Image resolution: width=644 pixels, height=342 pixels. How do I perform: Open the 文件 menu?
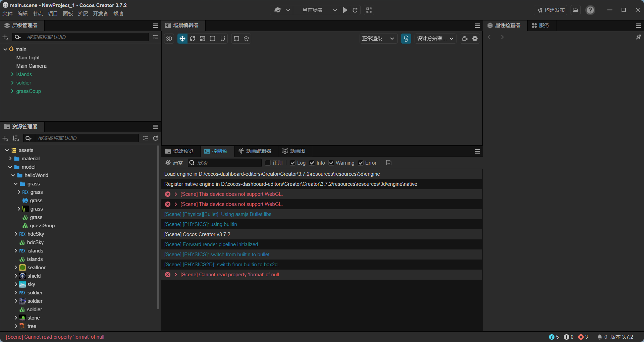[x=7, y=14]
